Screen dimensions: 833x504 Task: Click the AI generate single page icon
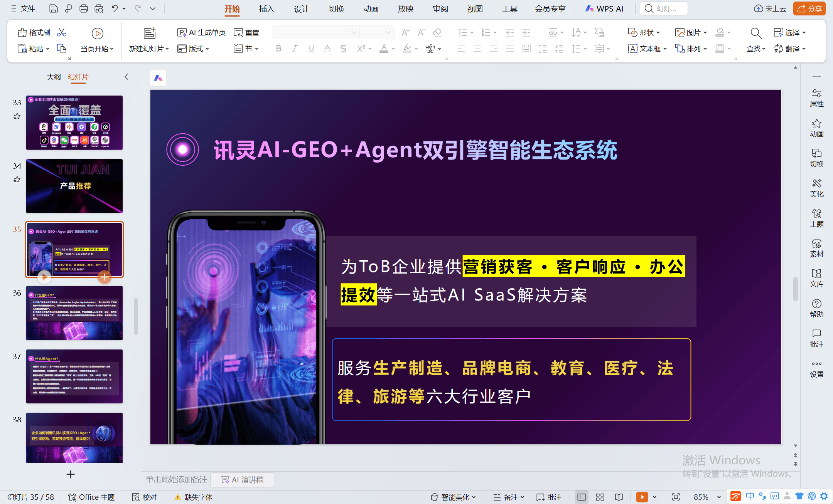(182, 33)
